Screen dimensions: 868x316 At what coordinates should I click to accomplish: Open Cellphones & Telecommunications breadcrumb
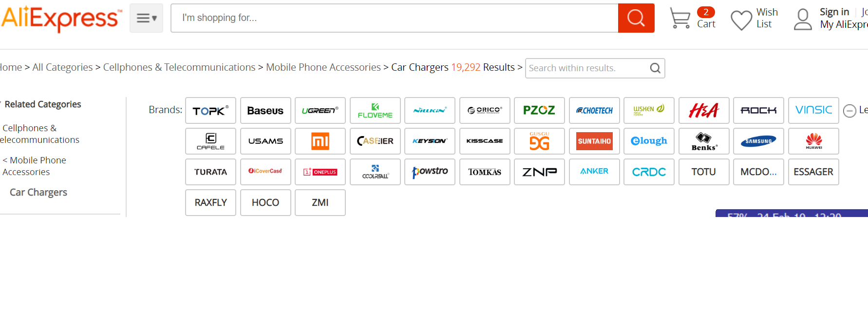(x=179, y=67)
